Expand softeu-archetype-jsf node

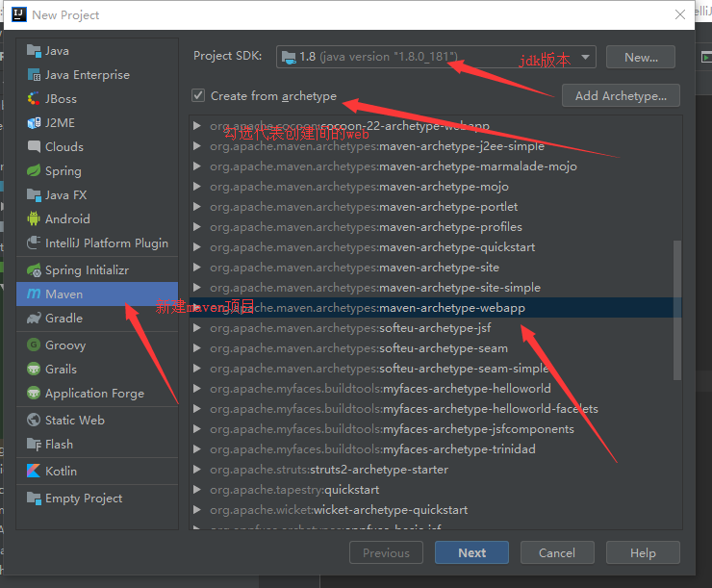pyautogui.click(x=196, y=328)
